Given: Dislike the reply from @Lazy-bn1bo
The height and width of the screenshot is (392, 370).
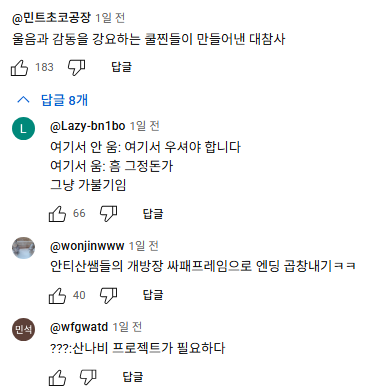Looking at the screenshot, I should pyautogui.click(x=109, y=214).
